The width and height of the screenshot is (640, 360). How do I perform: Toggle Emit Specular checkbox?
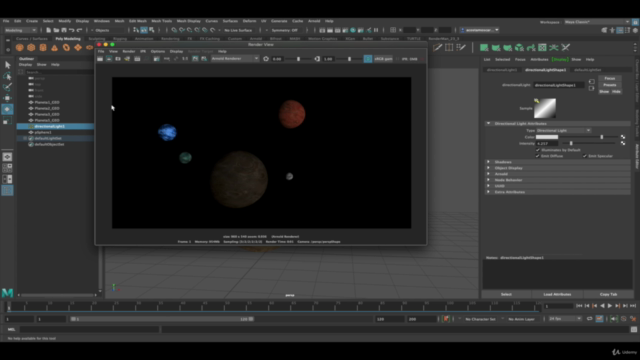pyautogui.click(x=585, y=156)
